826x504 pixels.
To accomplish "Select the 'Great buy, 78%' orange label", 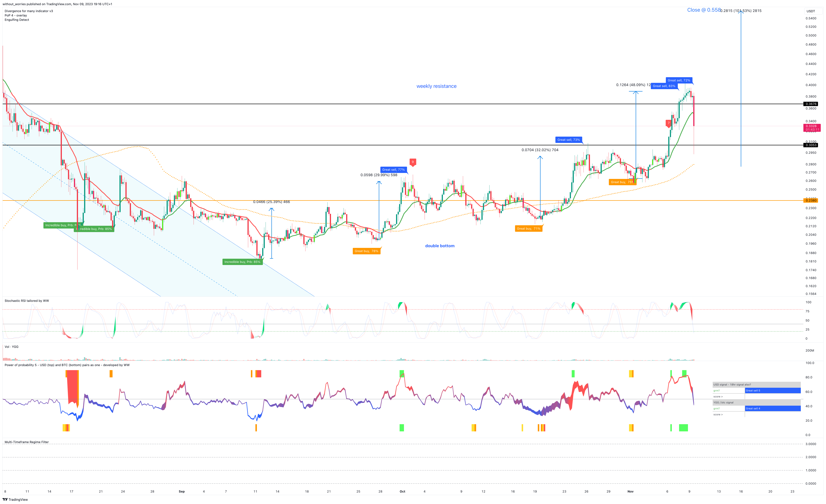I will click(x=366, y=251).
